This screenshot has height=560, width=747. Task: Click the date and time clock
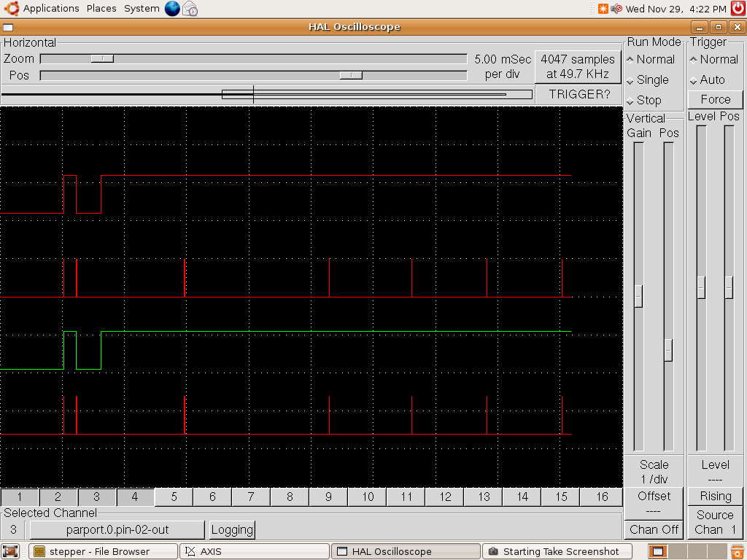(x=676, y=9)
